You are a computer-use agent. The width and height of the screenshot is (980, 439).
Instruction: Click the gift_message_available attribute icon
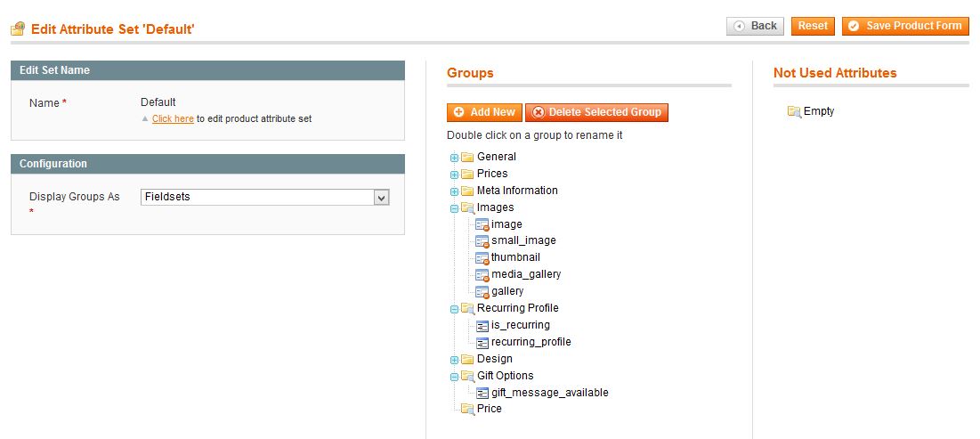[482, 394]
